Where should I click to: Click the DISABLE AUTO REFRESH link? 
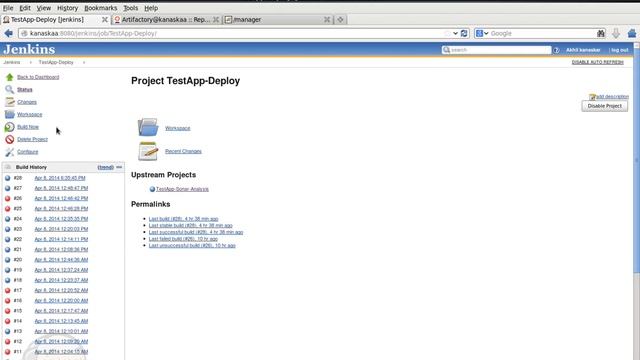coord(598,62)
